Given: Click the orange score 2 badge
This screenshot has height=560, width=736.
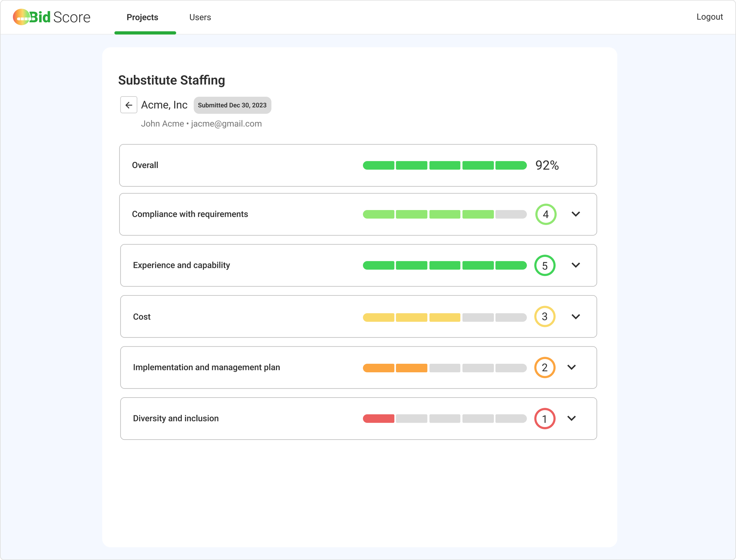Looking at the screenshot, I should tap(545, 367).
